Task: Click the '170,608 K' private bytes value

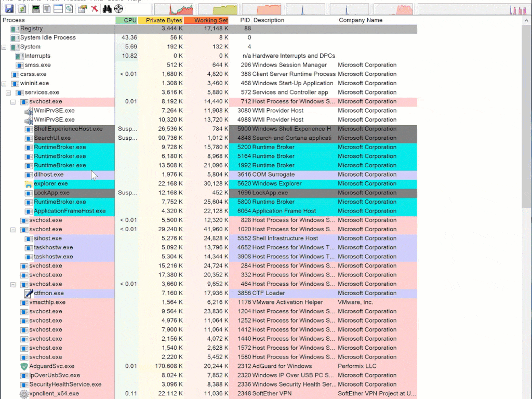Action: (x=169, y=366)
